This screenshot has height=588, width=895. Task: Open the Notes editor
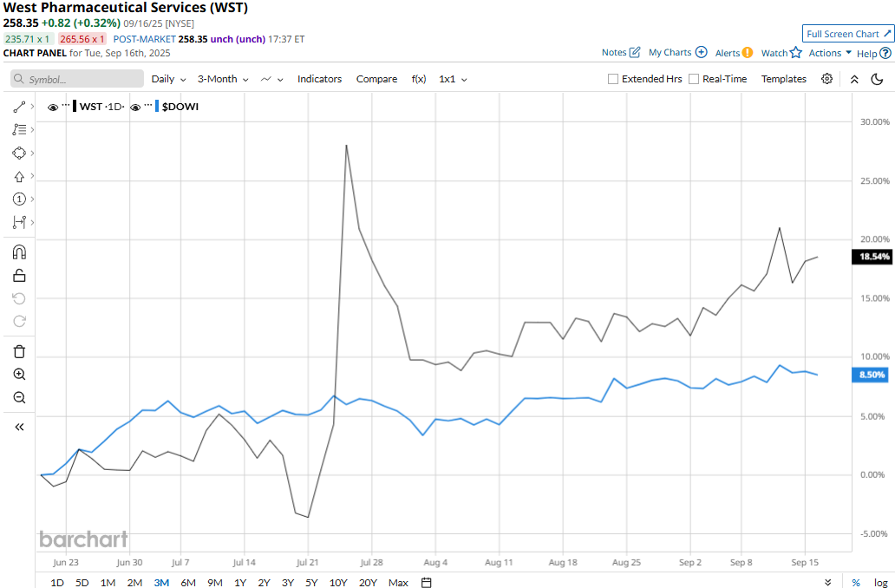click(x=621, y=53)
